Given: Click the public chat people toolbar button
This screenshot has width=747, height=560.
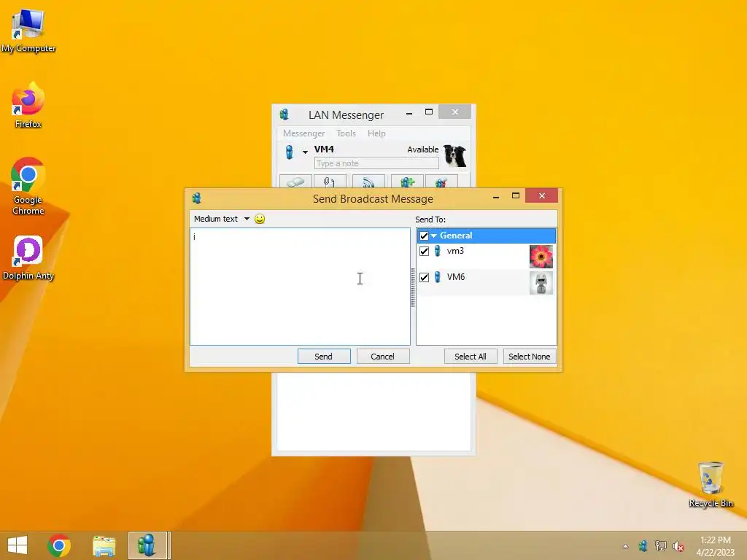Looking at the screenshot, I should coord(441,182).
